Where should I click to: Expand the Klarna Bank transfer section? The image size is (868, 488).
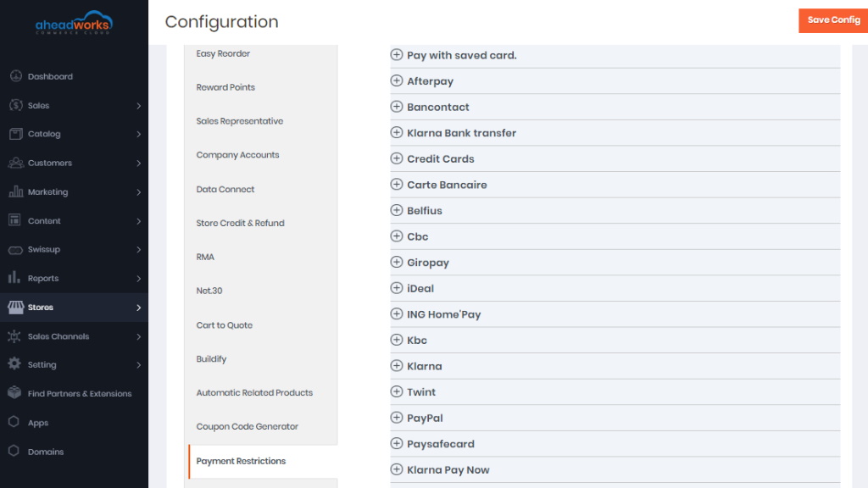pyautogui.click(x=615, y=133)
